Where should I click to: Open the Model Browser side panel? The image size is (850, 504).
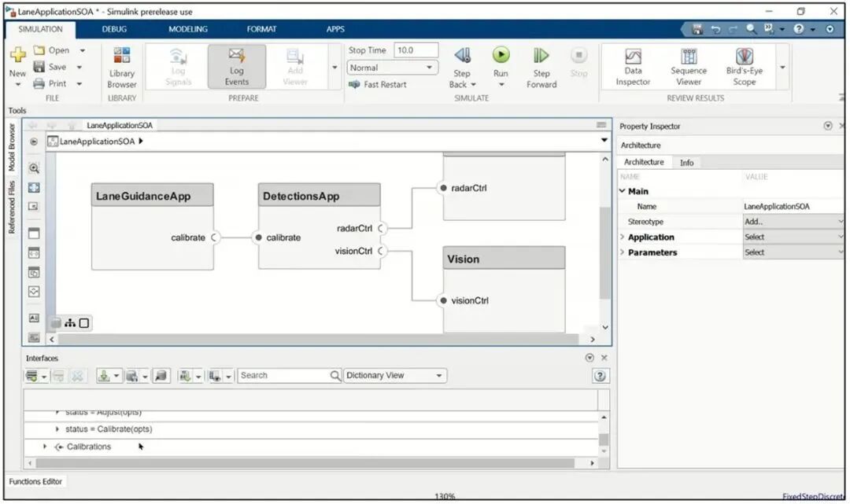click(x=11, y=147)
